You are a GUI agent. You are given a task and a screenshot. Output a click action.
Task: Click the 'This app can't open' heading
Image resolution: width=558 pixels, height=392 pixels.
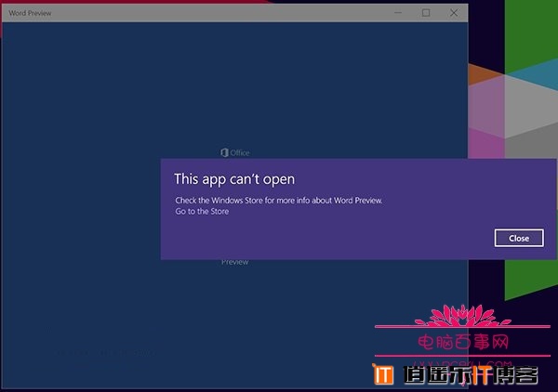click(x=234, y=179)
